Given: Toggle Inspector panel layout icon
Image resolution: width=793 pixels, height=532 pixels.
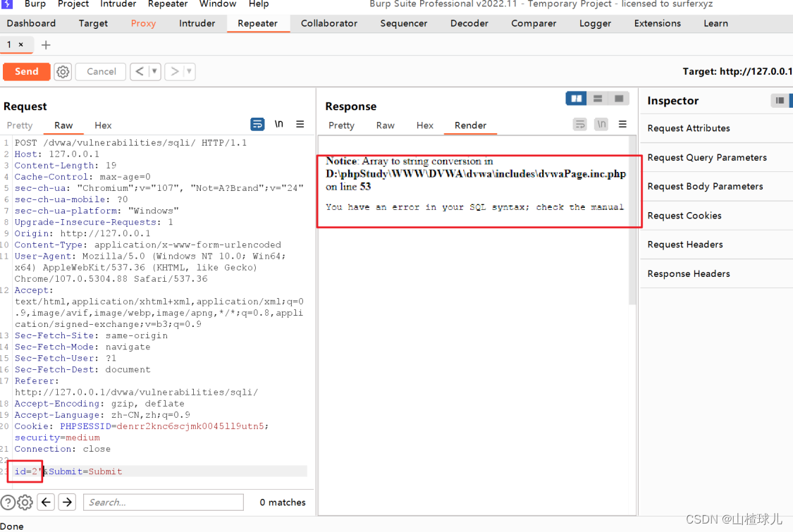Looking at the screenshot, I should pyautogui.click(x=780, y=101).
